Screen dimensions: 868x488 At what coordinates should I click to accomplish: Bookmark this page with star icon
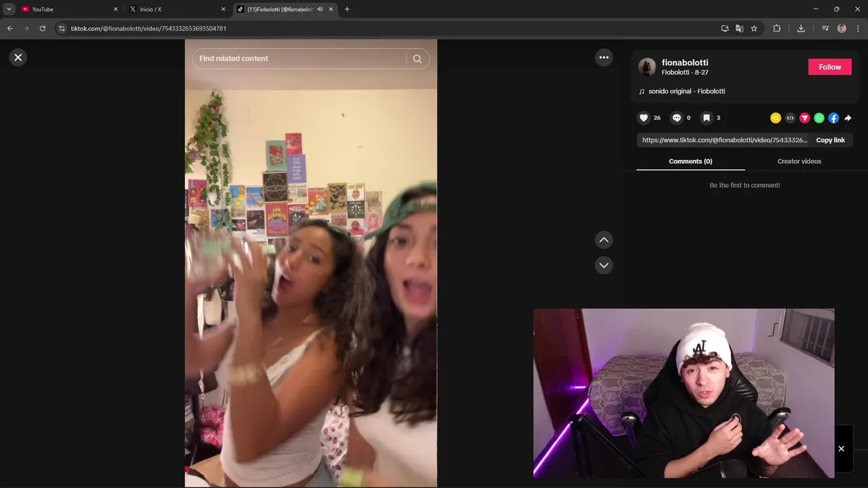click(x=754, y=28)
